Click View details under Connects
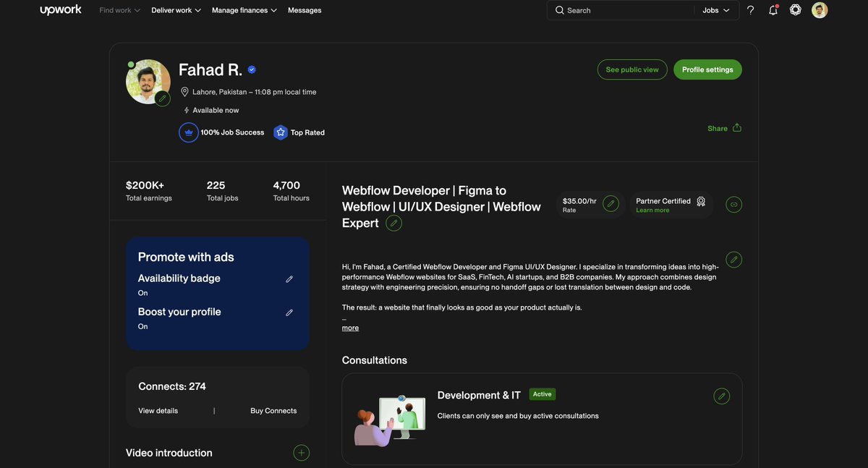This screenshot has width=868, height=468. (158, 411)
